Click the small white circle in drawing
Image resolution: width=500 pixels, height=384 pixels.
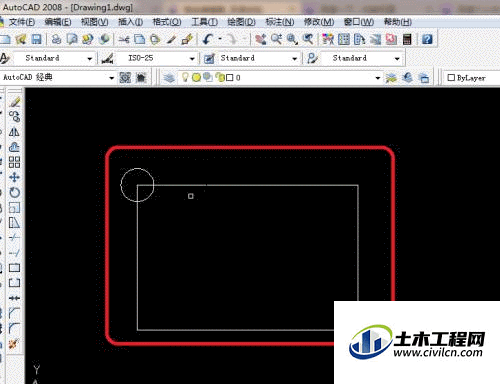tap(137, 185)
